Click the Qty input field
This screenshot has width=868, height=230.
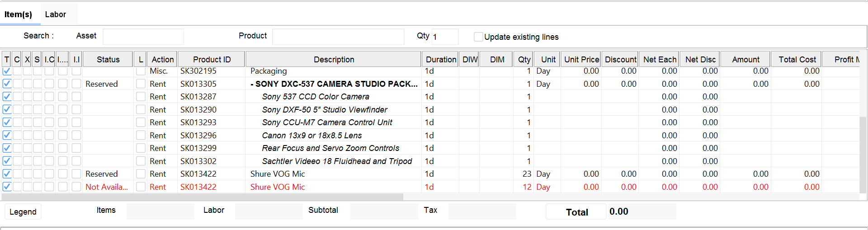click(444, 37)
